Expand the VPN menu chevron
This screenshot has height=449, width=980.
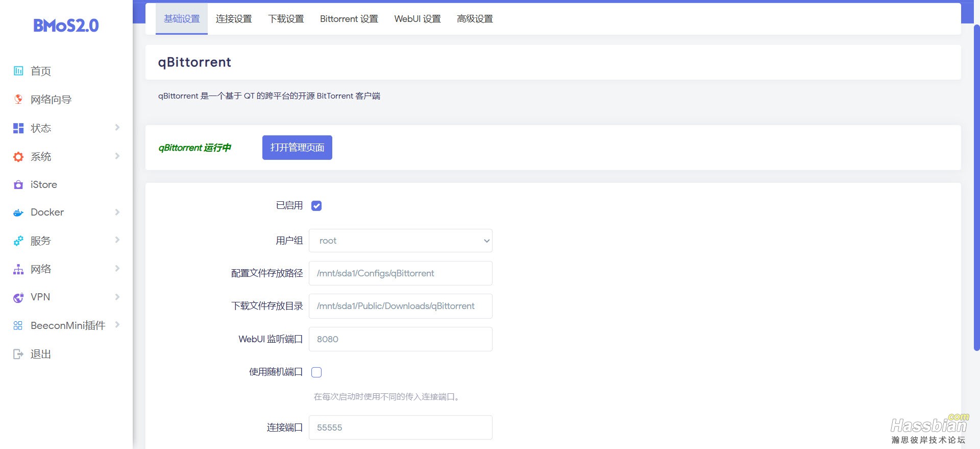click(117, 297)
